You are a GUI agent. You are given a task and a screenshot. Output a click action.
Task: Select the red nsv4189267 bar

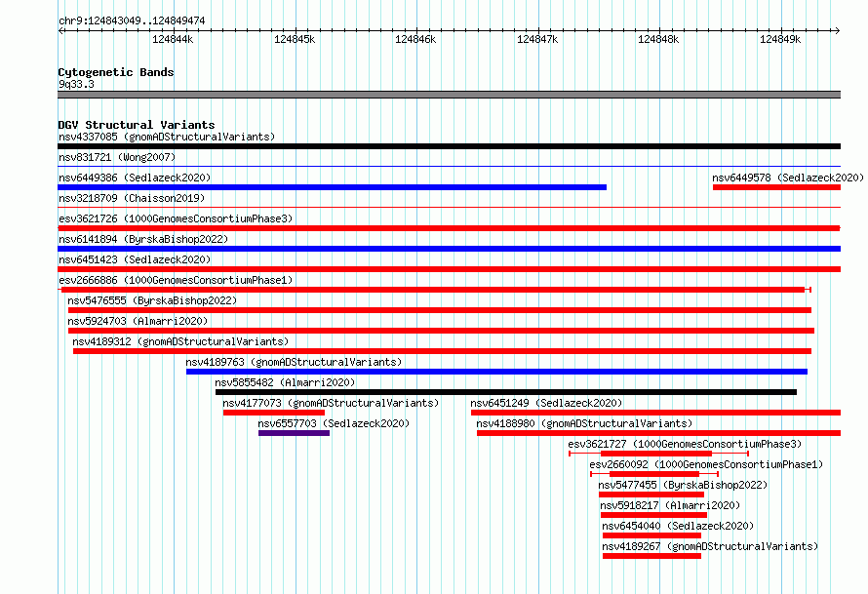point(652,556)
